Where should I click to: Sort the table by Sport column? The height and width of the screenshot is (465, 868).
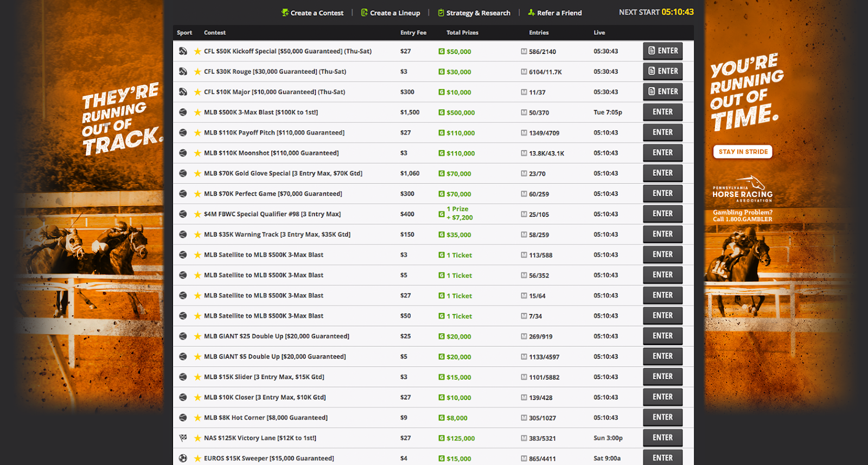point(184,33)
